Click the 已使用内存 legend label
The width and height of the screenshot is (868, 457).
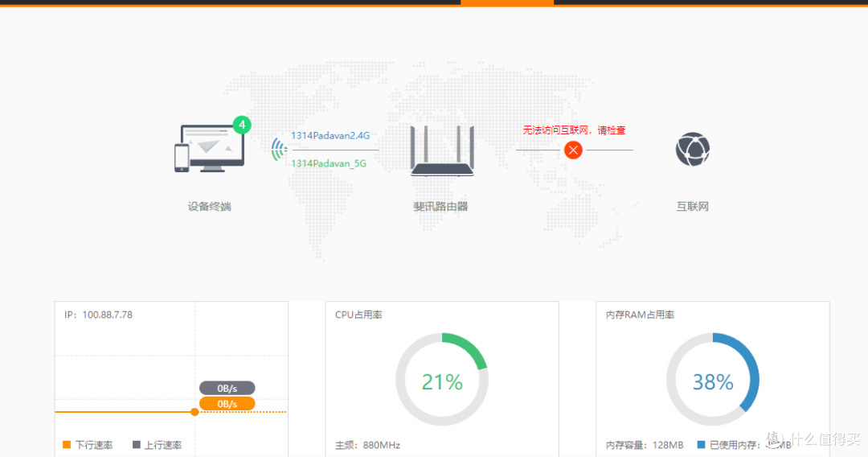coord(735,445)
